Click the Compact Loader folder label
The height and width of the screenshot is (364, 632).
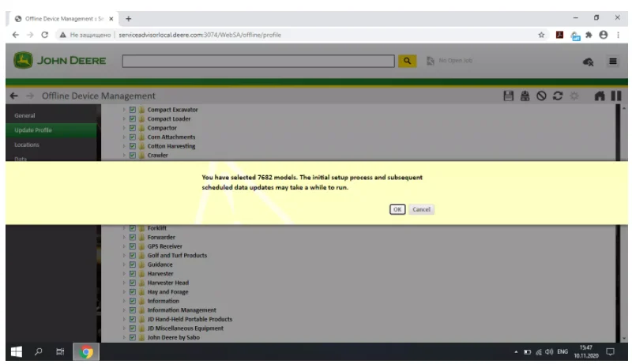coord(169,118)
